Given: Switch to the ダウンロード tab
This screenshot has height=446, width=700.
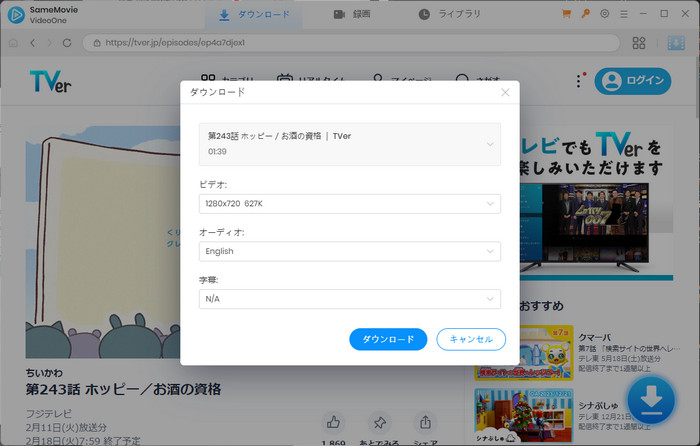Looking at the screenshot, I should [x=254, y=15].
